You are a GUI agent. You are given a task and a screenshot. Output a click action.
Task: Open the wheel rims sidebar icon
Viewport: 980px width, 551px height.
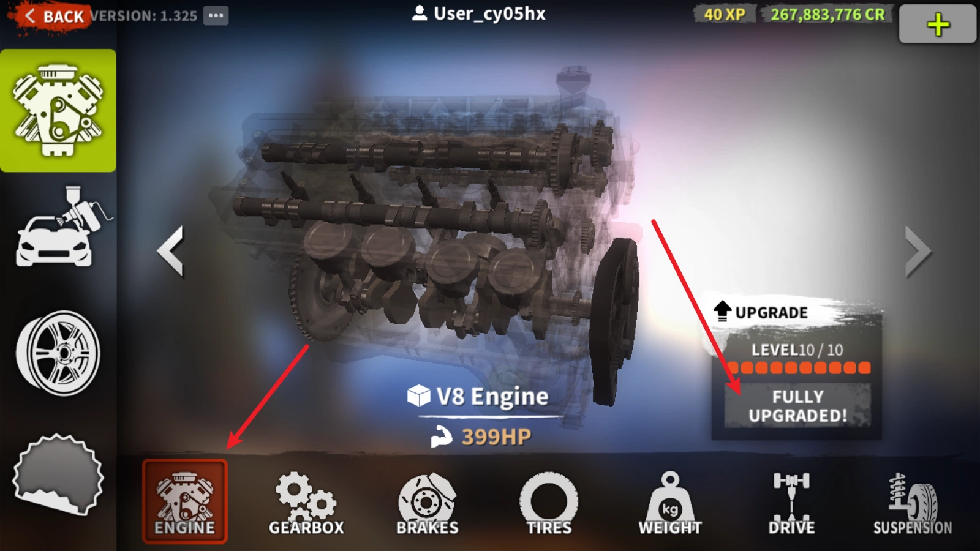tap(58, 353)
